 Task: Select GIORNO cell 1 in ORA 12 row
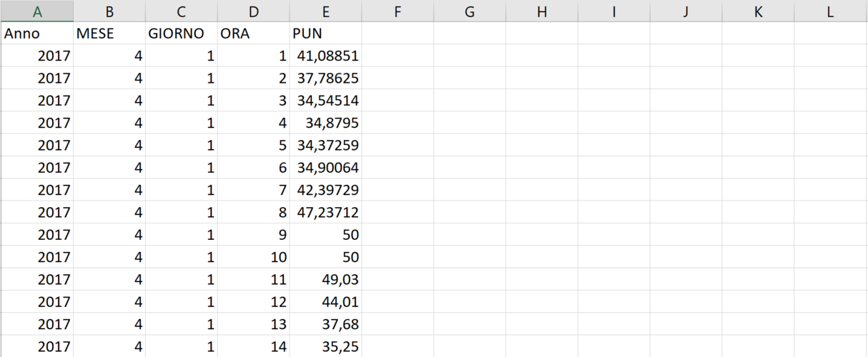[182, 302]
